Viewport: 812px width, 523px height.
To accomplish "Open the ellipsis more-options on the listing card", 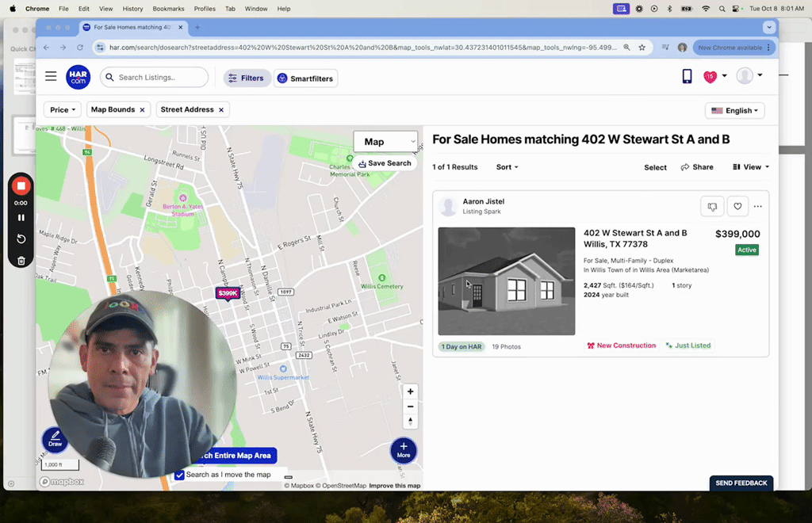I will tap(757, 206).
